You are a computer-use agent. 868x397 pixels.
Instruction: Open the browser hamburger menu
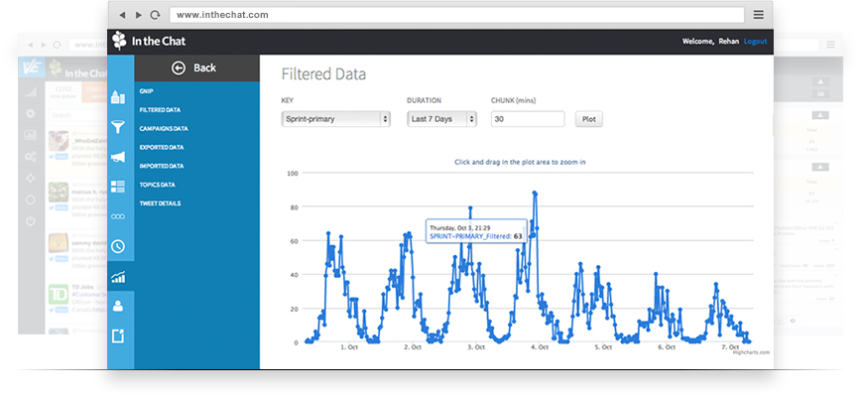pyautogui.click(x=758, y=15)
